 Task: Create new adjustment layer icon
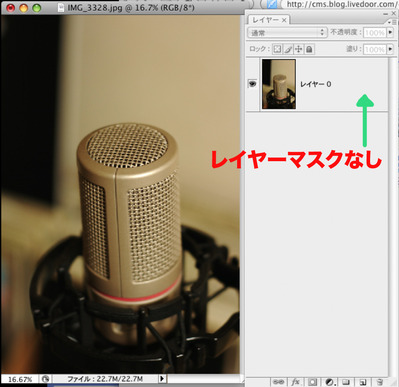pyautogui.click(x=330, y=382)
